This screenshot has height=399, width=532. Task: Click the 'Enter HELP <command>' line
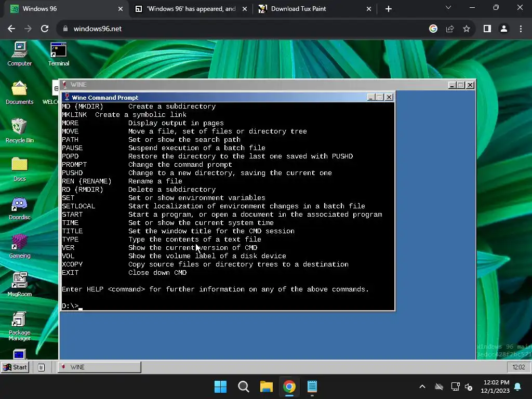pyautogui.click(x=215, y=289)
